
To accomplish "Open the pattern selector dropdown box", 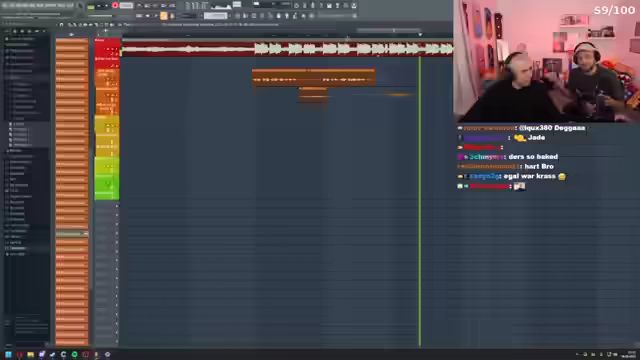I will [216, 16].
